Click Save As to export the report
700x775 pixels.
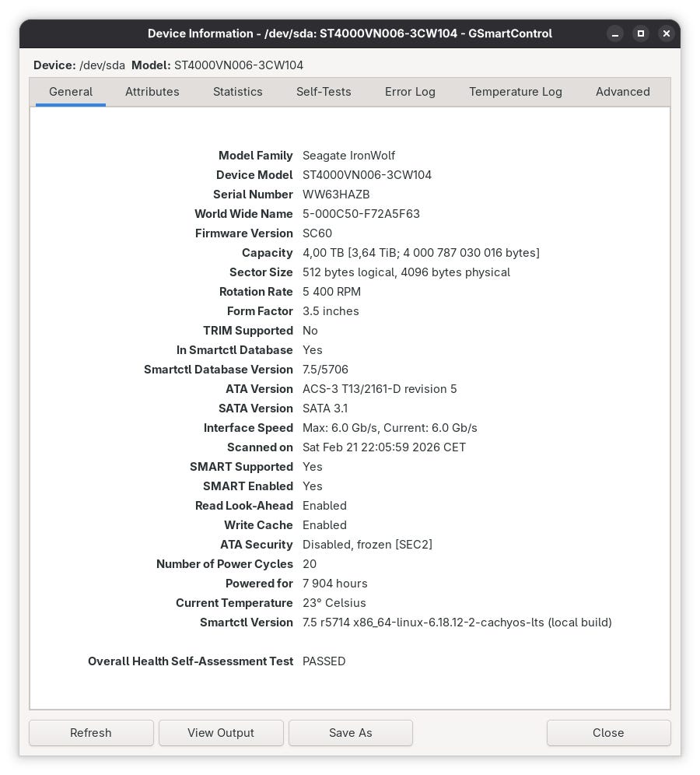pyautogui.click(x=350, y=733)
